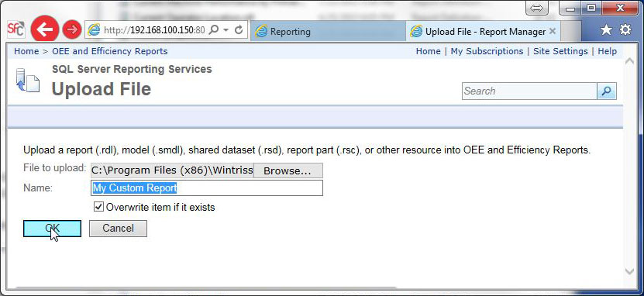The height and width of the screenshot is (296, 644).
Task: Click Home link in top-right menu
Action: (428, 51)
